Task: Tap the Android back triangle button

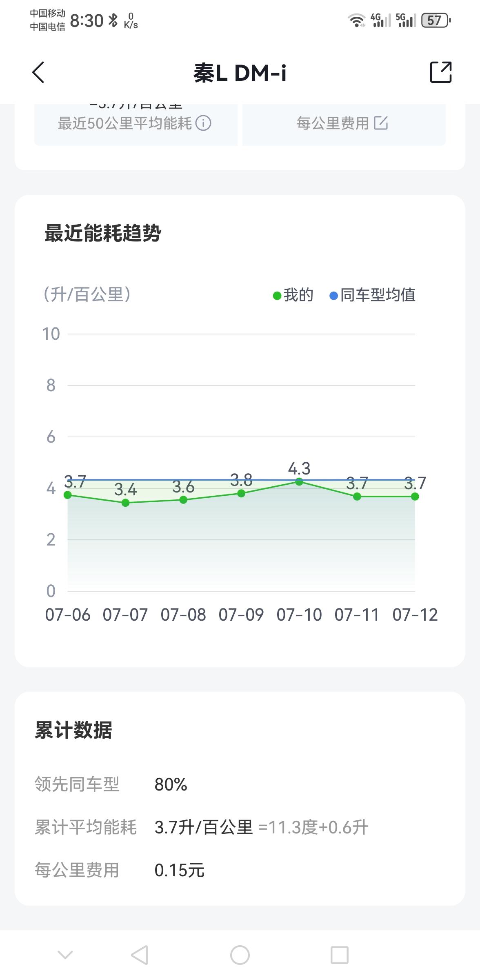Action: click(140, 955)
